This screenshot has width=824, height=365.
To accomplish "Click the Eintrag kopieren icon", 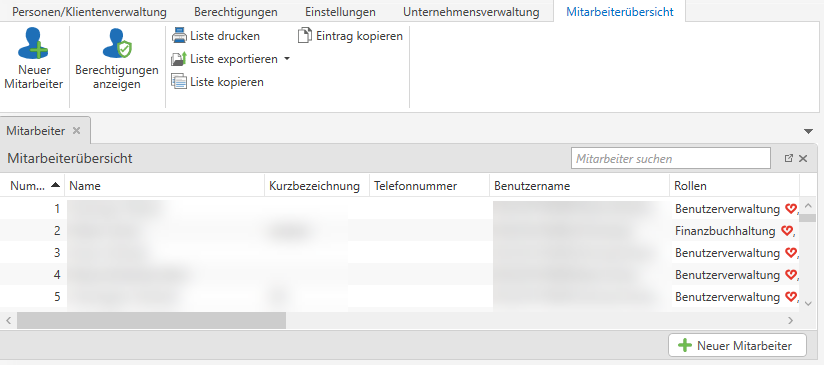I will click(305, 36).
